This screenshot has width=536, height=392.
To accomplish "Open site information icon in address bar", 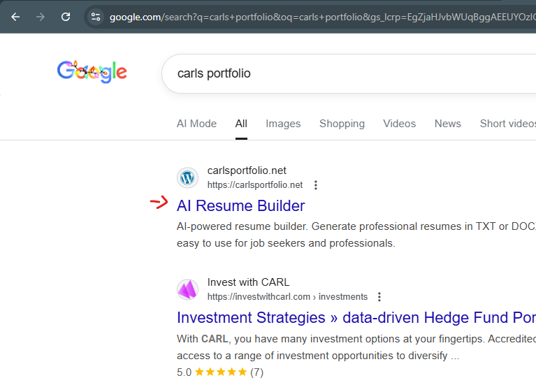I will click(96, 17).
